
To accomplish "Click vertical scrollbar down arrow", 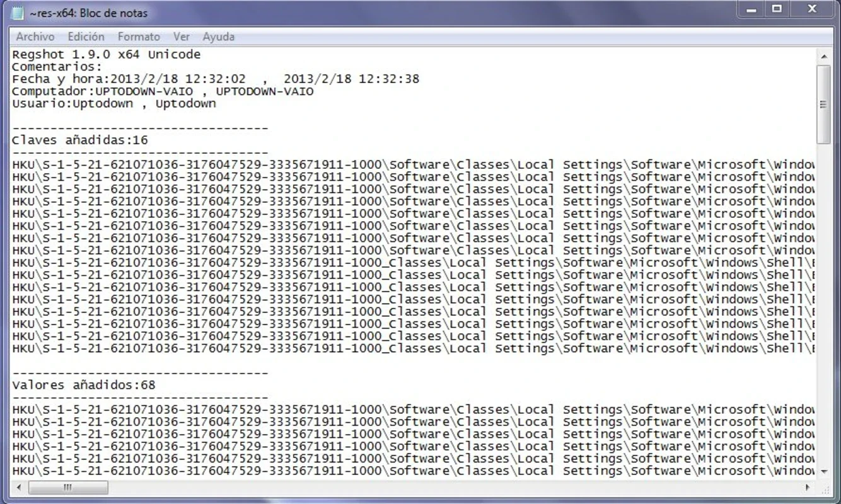I will click(x=823, y=471).
